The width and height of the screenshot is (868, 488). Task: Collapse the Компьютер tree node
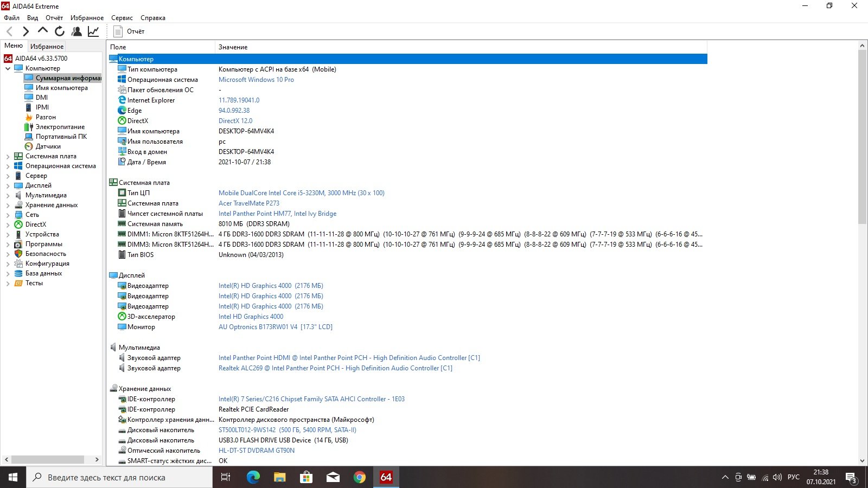[8, 69]
